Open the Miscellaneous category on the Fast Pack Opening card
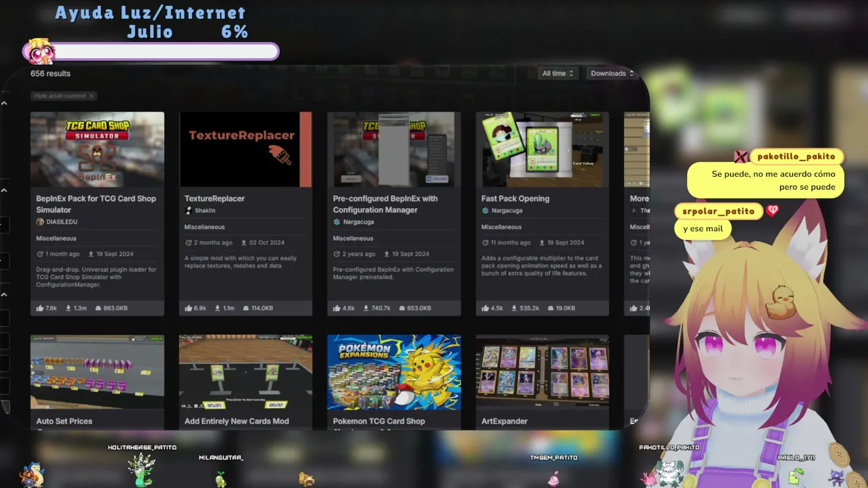This screenshot has width=868, height=488. point(502,227)
